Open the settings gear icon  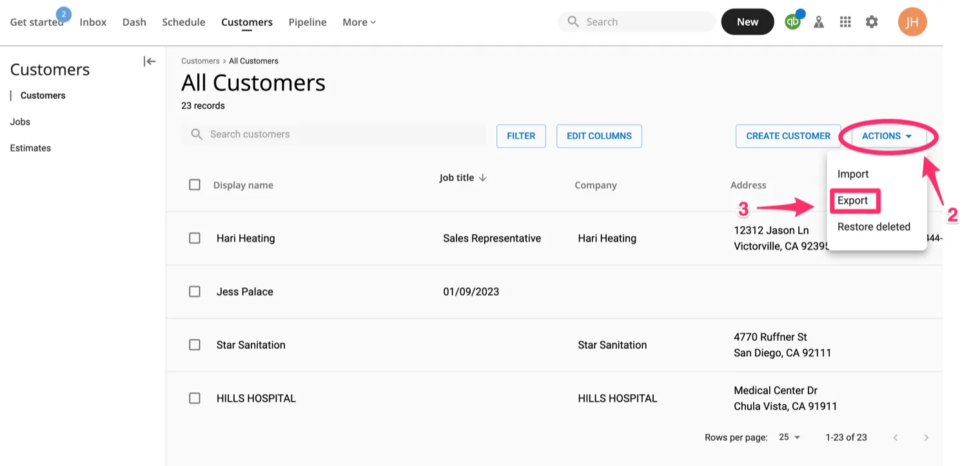click(872, 22)
